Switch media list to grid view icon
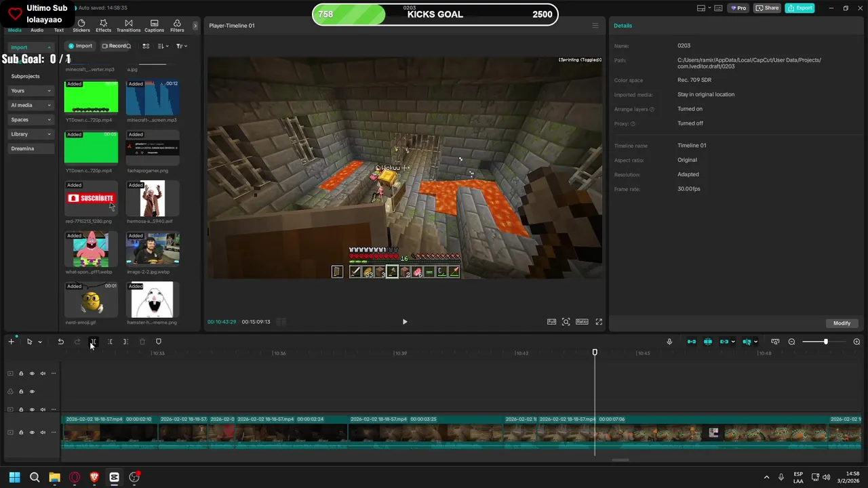Screen dimensions: 868x488 click(x=146, y=46)
